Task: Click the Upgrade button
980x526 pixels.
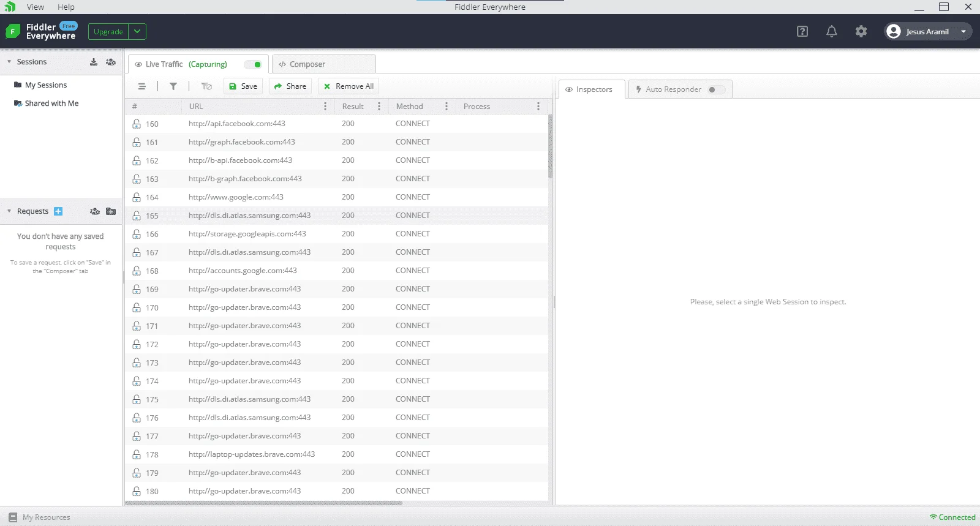Action: (108, 32)
